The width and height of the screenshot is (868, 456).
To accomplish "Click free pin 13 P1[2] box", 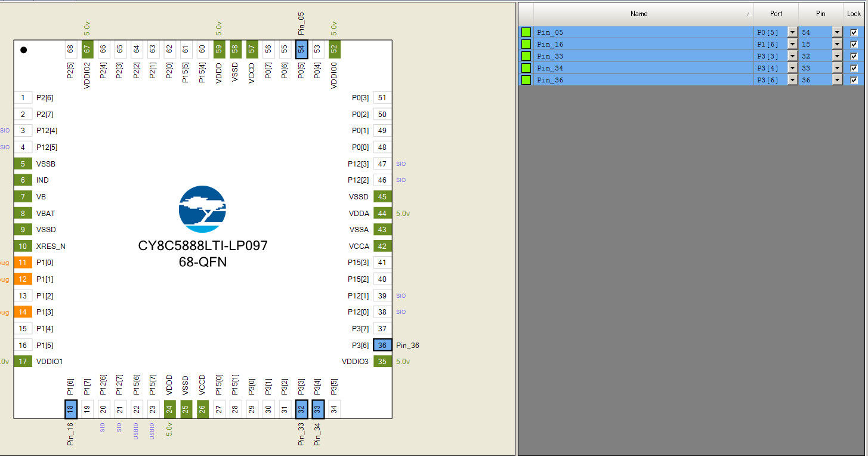I will tap(23, 295).
